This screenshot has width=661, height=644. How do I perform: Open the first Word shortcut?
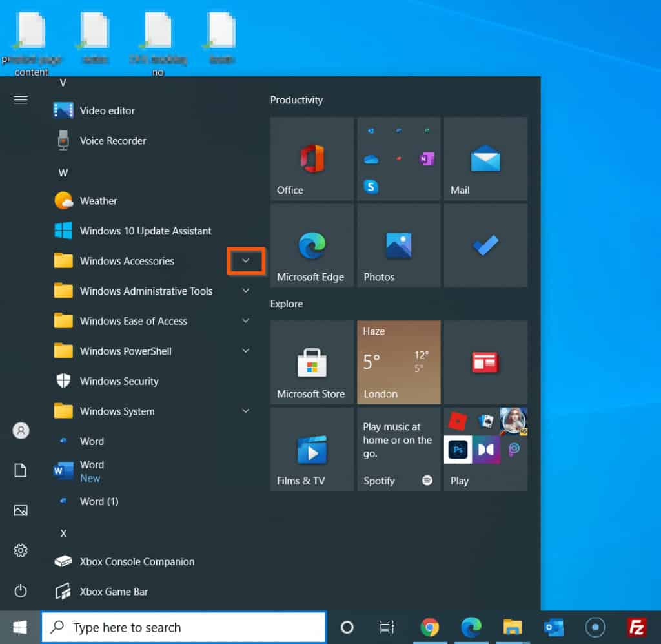click(152, 441)
